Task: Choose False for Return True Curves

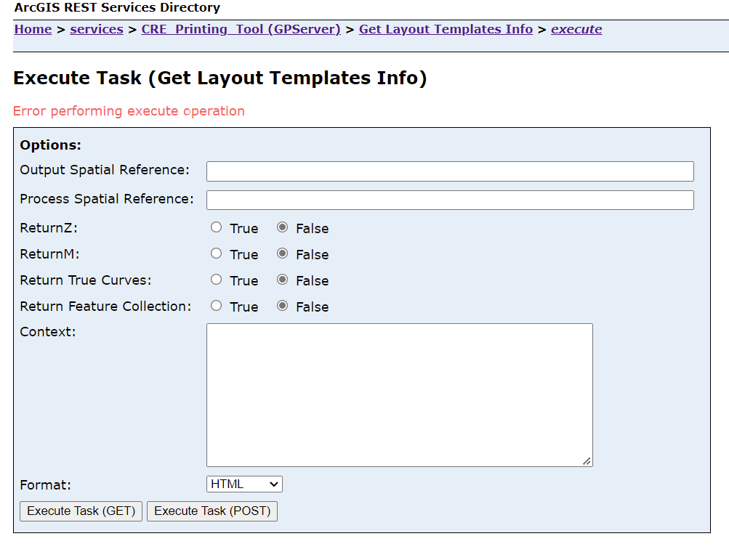Action: pyautogui.click(x=283, y=280)
